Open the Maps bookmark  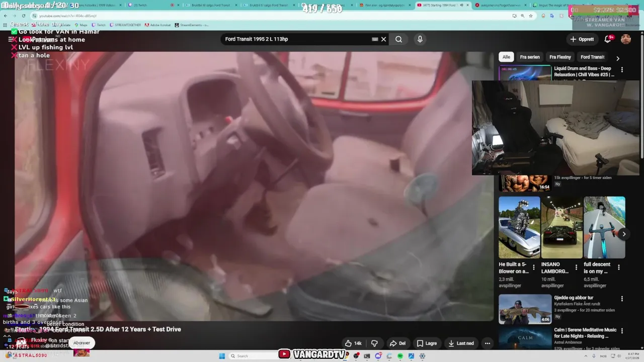click(80, 25)
